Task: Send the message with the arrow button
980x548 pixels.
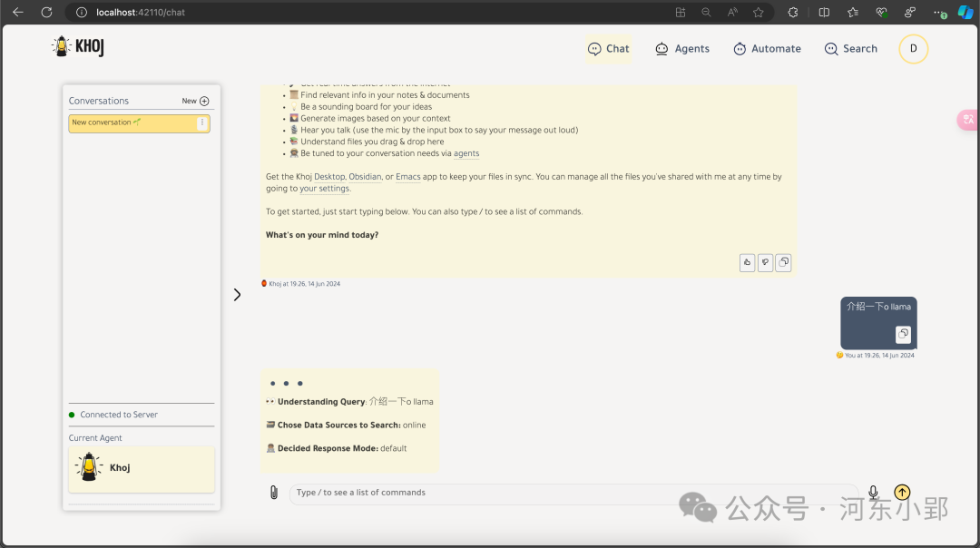Action: coord(902,493)
